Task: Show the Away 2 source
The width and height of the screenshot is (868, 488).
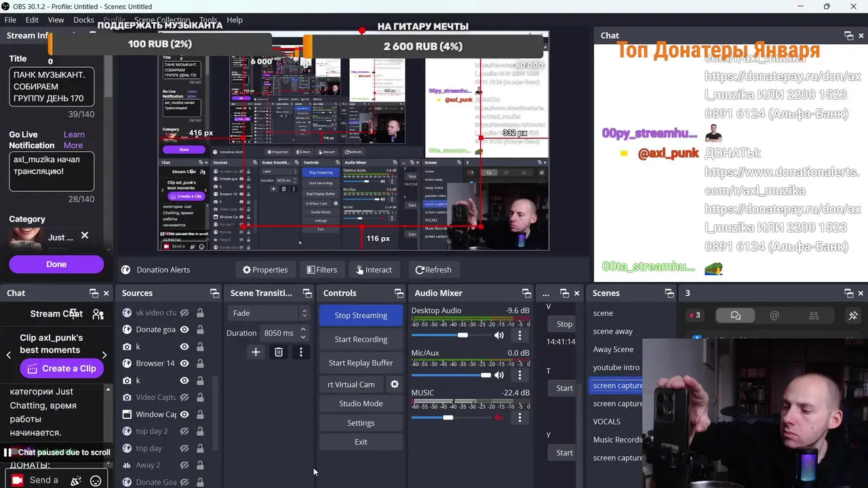Action: 184,465
